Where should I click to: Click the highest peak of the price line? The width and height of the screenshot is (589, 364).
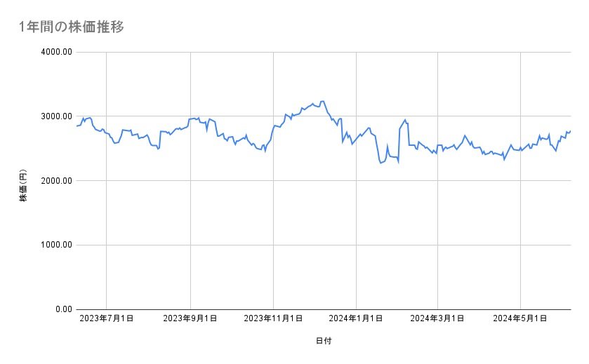coord(322,101)
